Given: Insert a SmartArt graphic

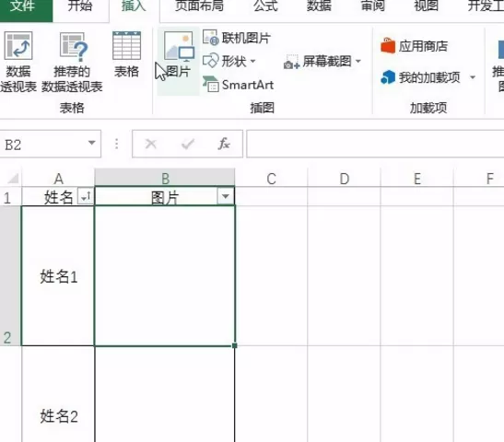Looking at the screenshot, I should (238, 85).
